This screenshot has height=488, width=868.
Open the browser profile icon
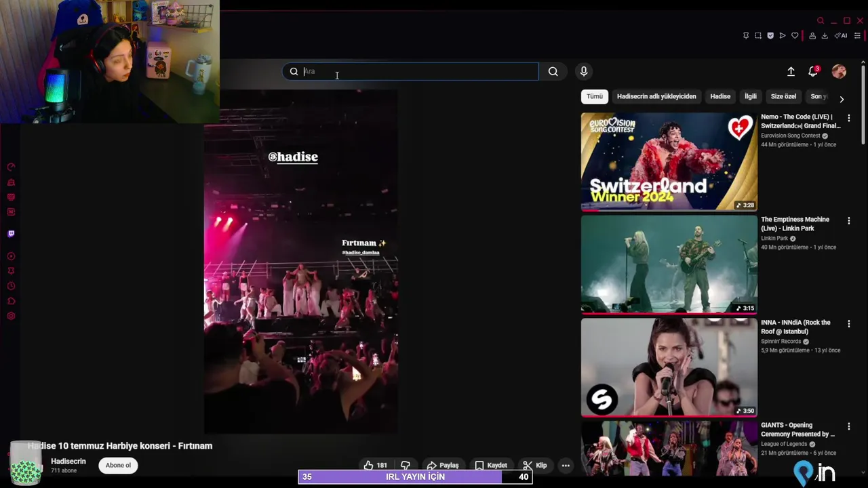pyautogui.click(x=812, y=36)
